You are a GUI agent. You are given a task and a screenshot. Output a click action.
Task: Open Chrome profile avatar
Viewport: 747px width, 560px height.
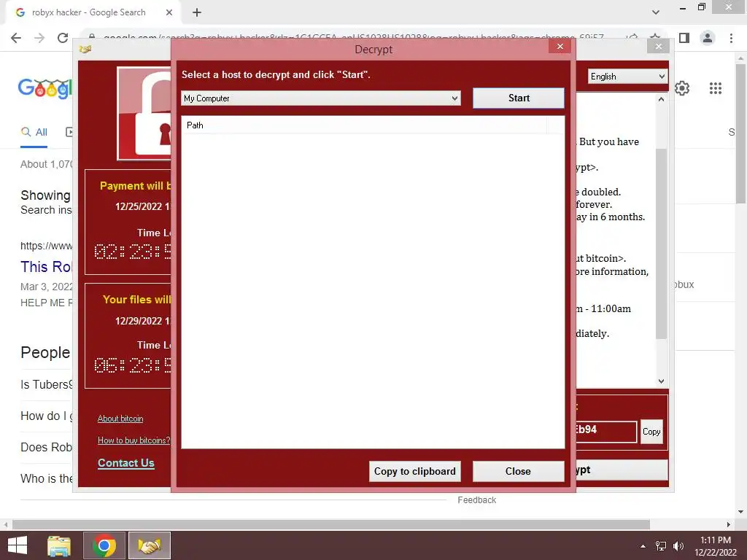click(708, 38)
